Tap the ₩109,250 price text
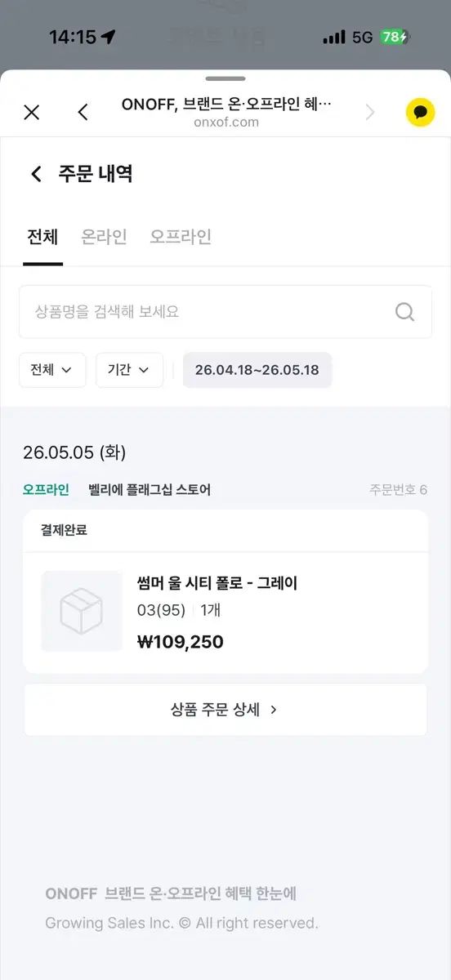Viewport: 451px width, 980px height. [x=181, y=642]
